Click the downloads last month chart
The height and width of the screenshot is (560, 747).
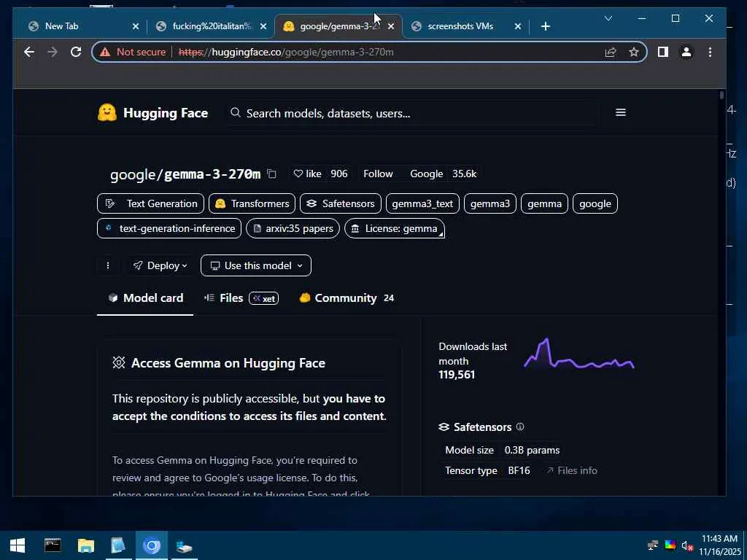point(578,354)
